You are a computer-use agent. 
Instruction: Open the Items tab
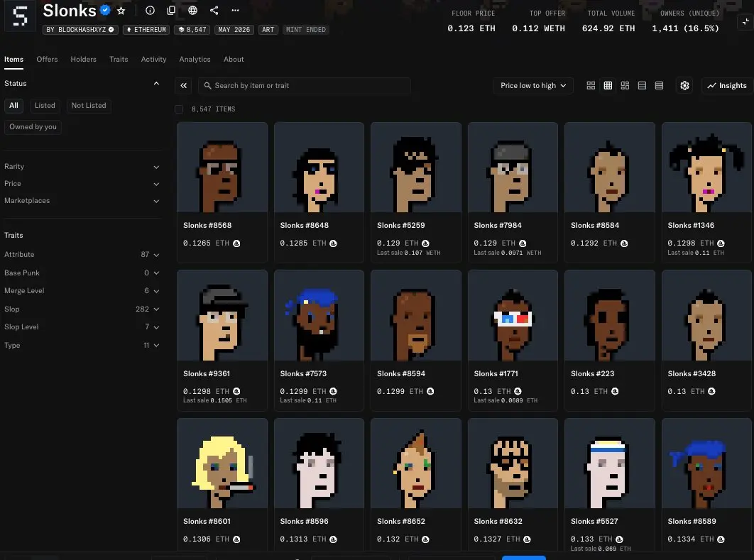click(x=13, y=59)
